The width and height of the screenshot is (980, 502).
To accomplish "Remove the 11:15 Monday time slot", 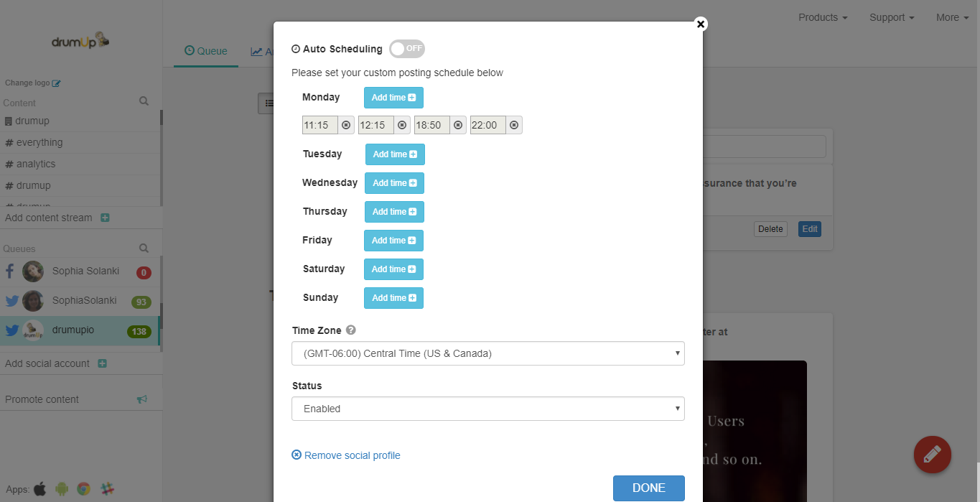I will tap(346, 125).
